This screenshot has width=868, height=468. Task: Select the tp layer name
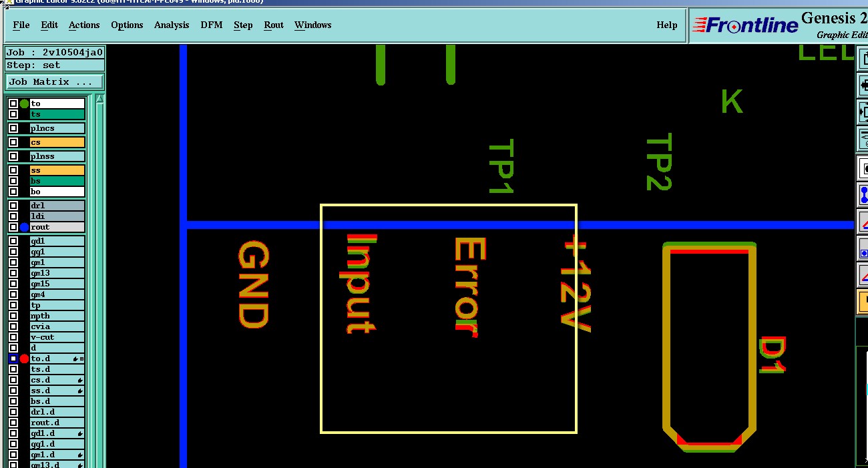(x=57, y=305)
